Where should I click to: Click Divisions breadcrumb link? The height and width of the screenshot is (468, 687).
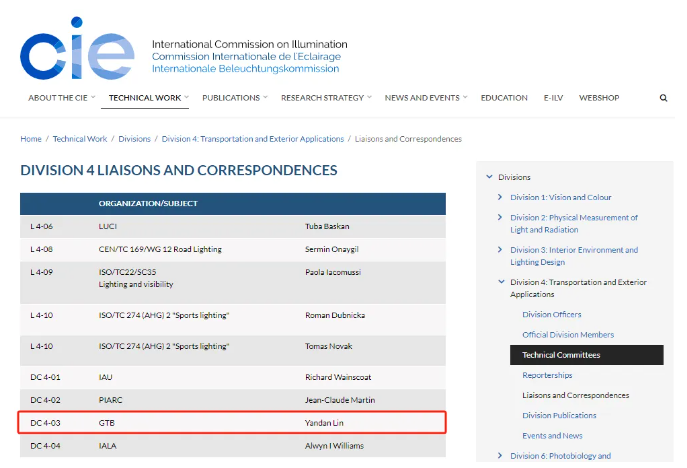point(134,139)
